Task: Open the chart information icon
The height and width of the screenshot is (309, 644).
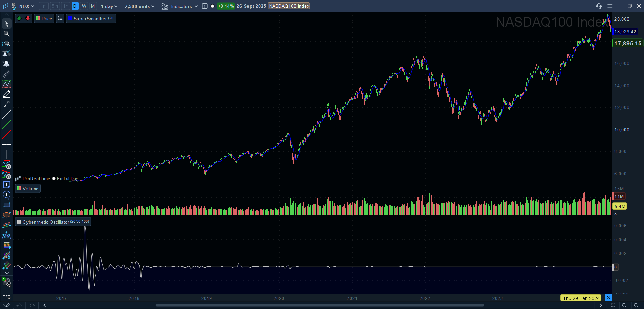Action: [205, 6]
